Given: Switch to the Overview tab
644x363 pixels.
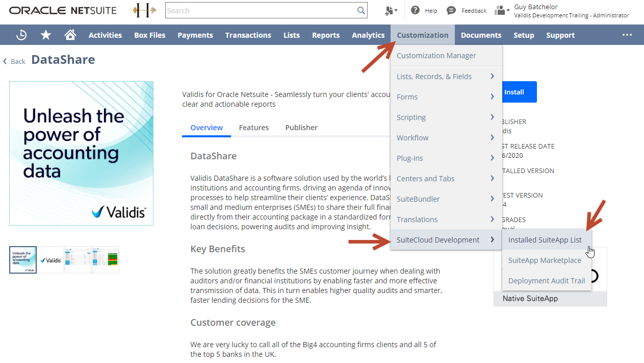Looking at the screenshot, I should click(x=207, y=128).
